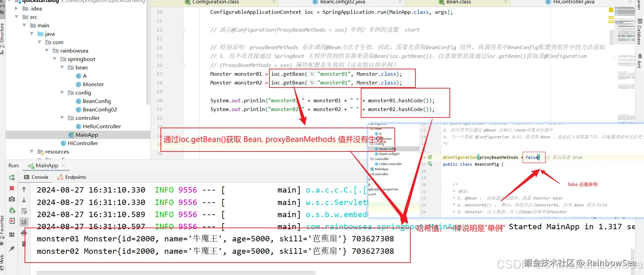The width and height of the screenshot is (644, 275).
Task: Open the Console tab
Action: point(36,177)
